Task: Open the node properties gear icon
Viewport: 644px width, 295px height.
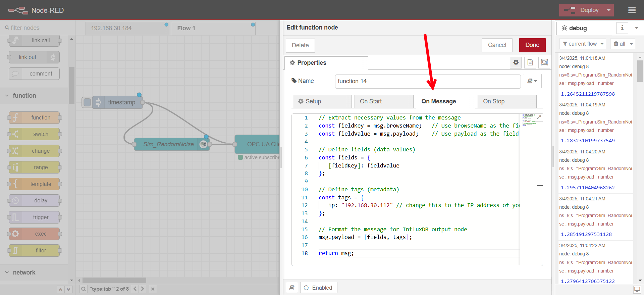Action: [516, 62]
